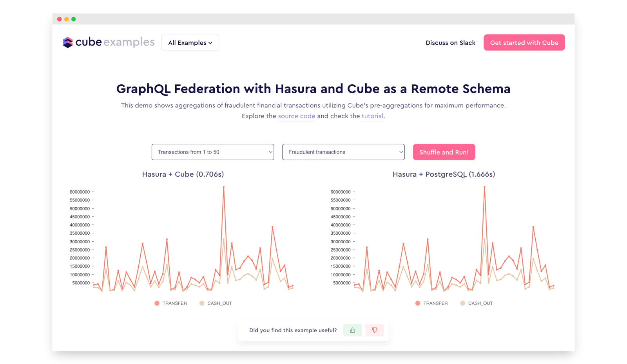Click the Hasura + PostgreSQL (1.666s) title
The image size is (627, 364).
tap(444, 174)
